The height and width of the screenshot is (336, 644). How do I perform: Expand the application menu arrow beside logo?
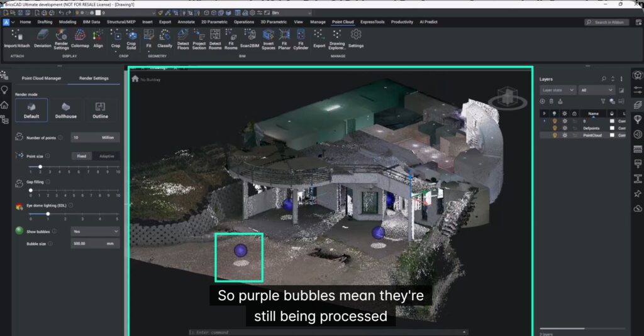click(x=13, y=22)
